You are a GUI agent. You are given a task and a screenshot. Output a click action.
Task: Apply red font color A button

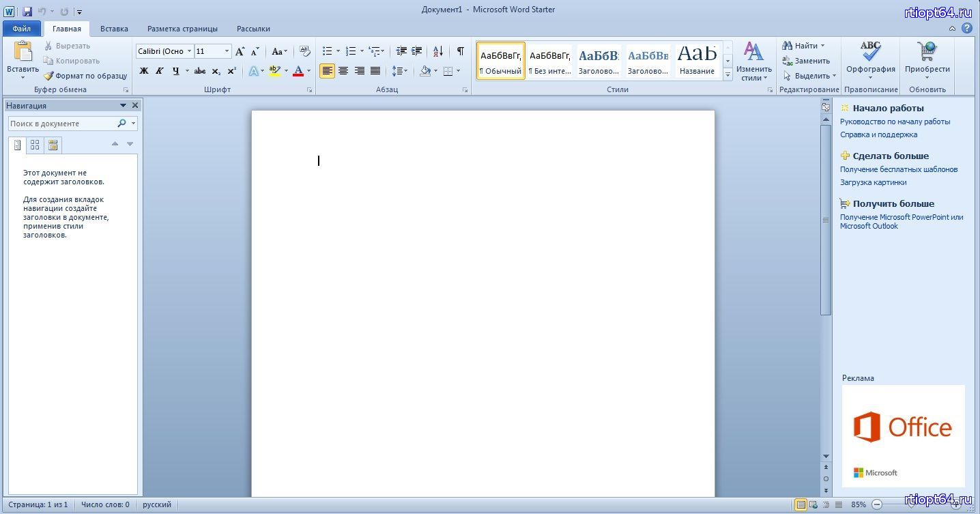(298, 71)
